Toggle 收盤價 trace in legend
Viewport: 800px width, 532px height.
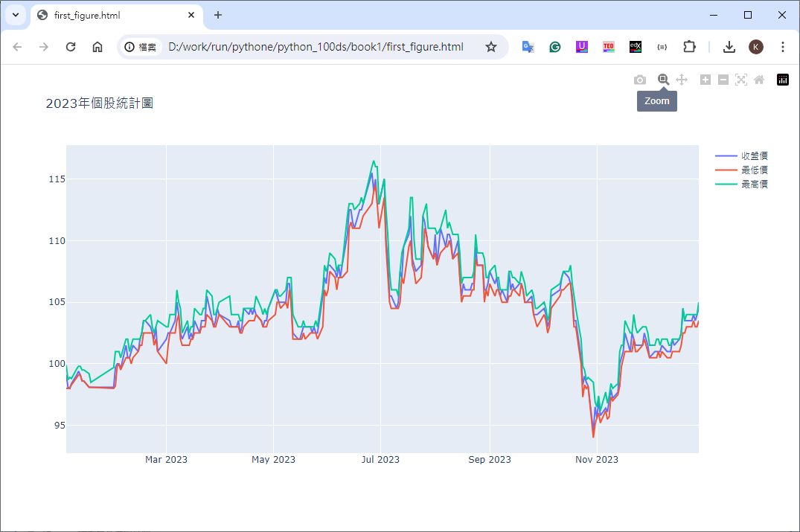pos(753,156)
